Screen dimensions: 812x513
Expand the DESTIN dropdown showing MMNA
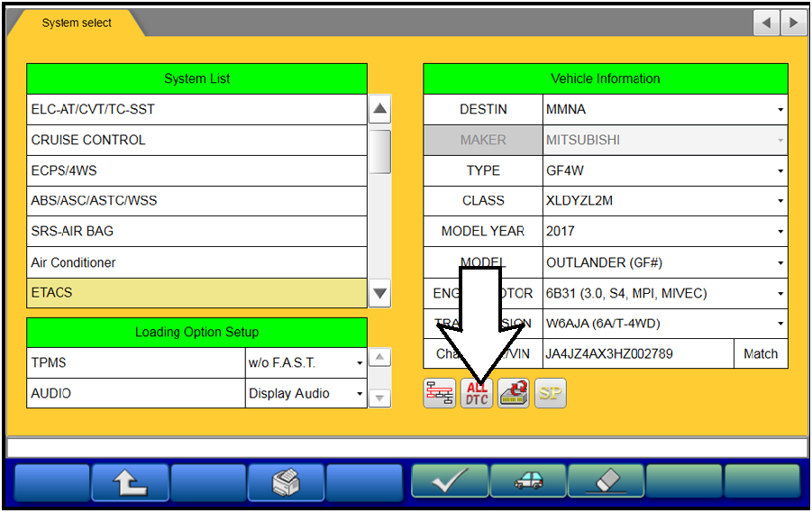664,109
